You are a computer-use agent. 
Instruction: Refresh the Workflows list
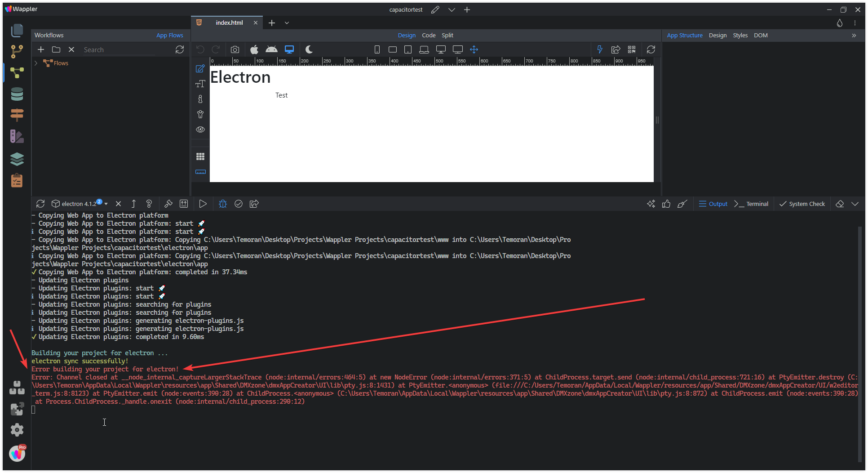180,49
